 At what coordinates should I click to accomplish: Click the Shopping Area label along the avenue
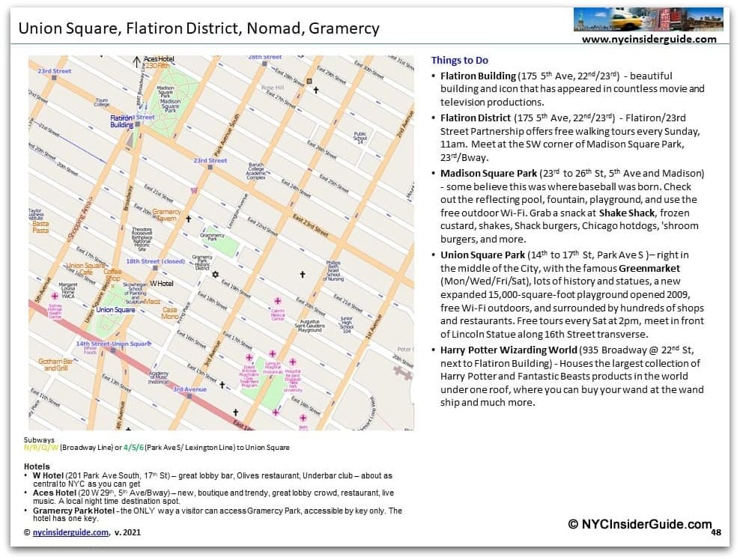(x=79, y=220)
